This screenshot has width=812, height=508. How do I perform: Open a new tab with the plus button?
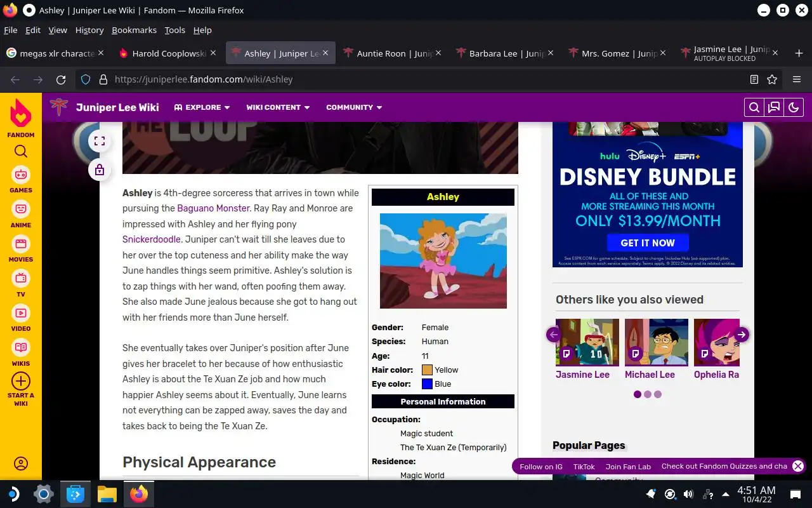pyautogui.click(x=799, y=53)
